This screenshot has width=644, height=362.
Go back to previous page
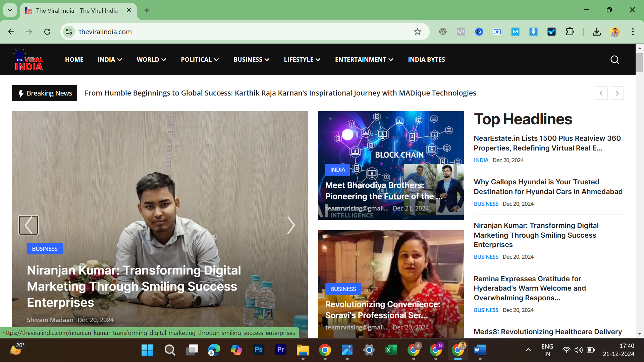tap(11, 32)
